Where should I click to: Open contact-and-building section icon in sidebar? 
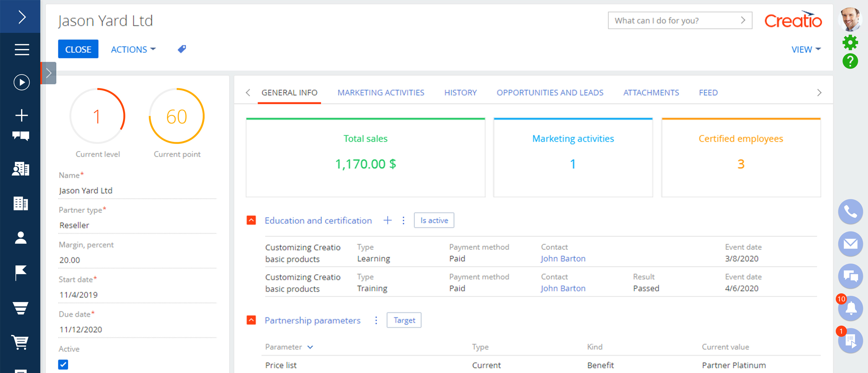click(21, 169)
